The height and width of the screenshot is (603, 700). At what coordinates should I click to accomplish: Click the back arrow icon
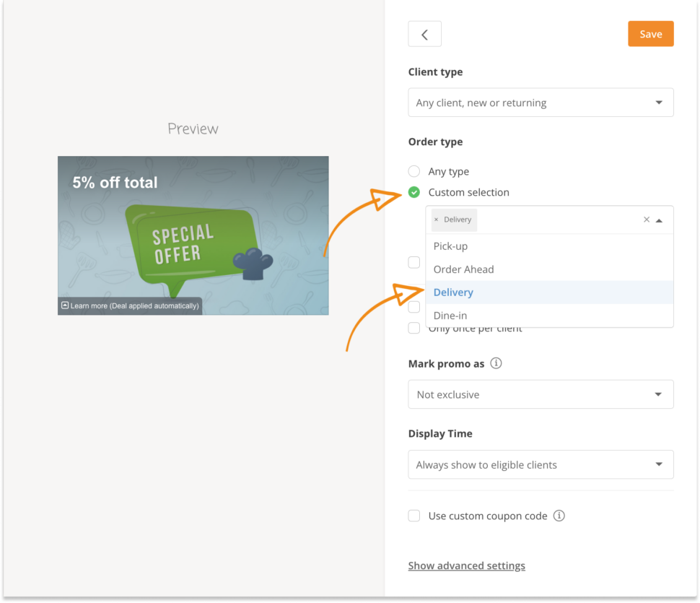coord(424,33)
